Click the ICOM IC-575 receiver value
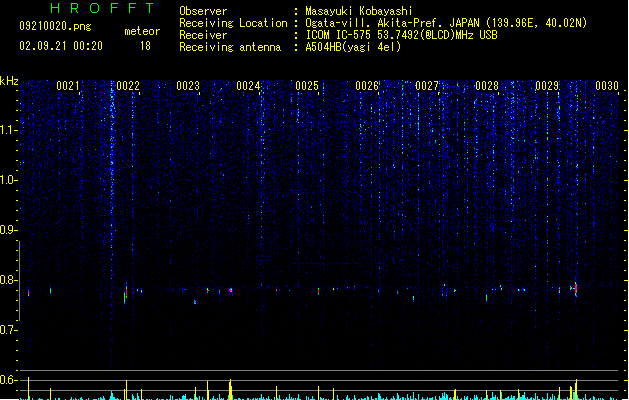The height and width of the screenshot is (400, 629). pyautogui.click(x=401, y=35)
